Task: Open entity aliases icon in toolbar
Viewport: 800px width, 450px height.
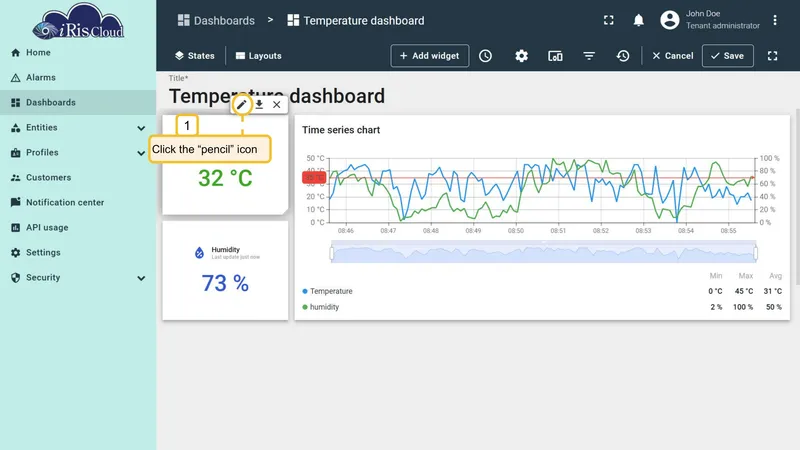Action: [x=555, y=56]
